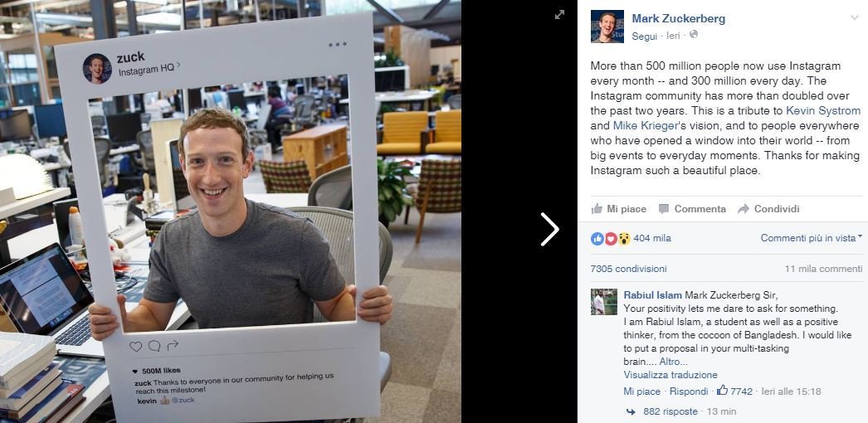Image resolution: width=868 pixels, height=423 pixels.
Task: Open Rabiul Islam's avatar thumbnail
Action: click(x=604, y=301)
